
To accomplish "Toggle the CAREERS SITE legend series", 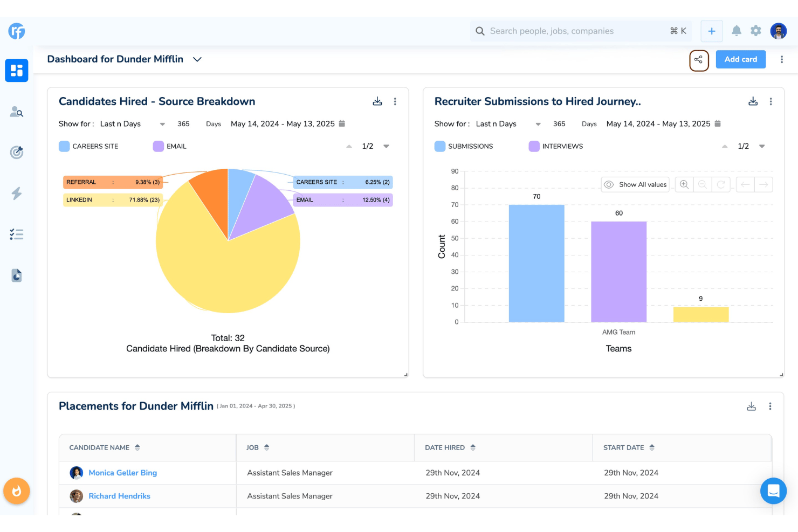I will click(88, 146).
